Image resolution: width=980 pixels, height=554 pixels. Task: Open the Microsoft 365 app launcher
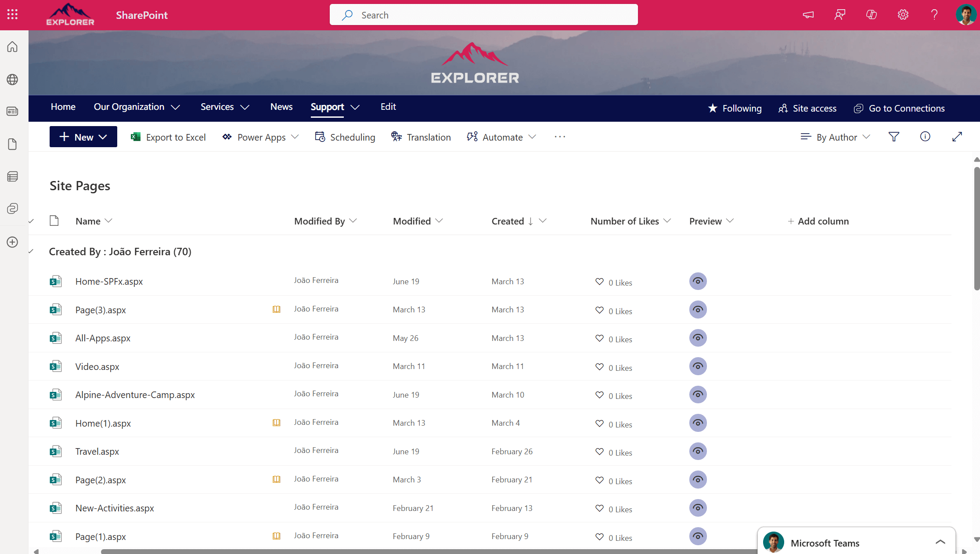(x=12, y=14)
